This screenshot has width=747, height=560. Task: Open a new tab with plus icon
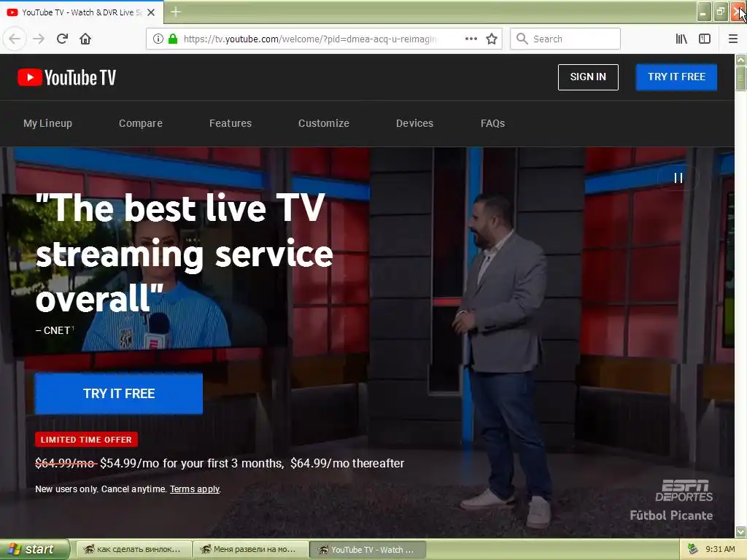[x=175, y=12]
